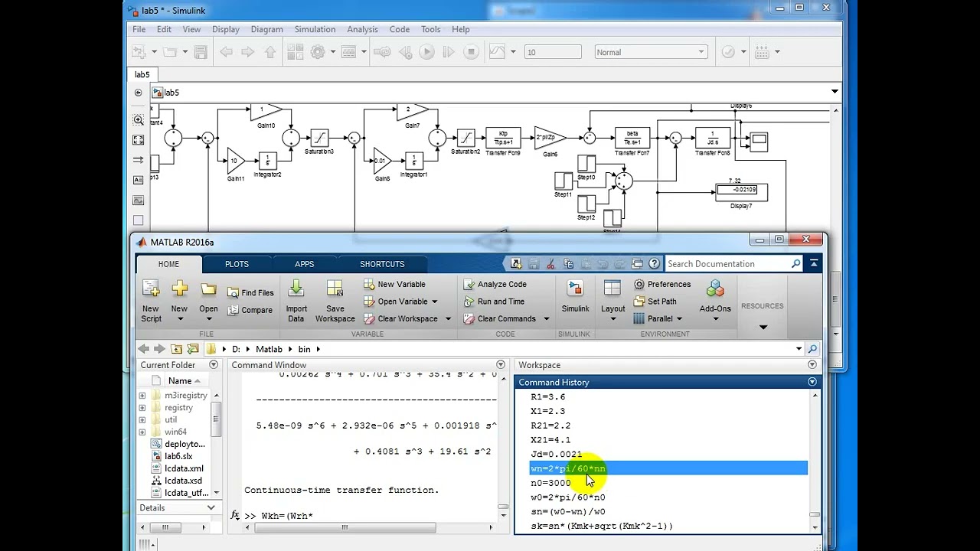Screen dimensions: 980x551
Task: Click the Simulink Run simulation button
Action: point(426,52)
